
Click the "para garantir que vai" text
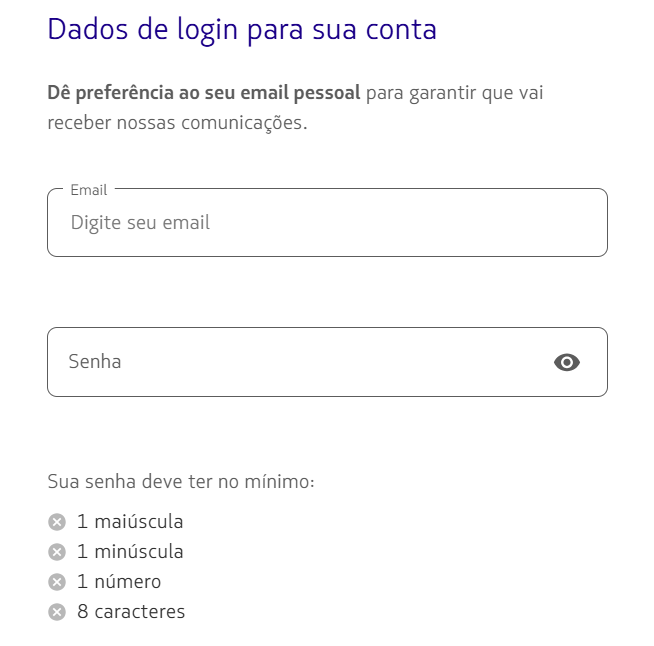[455, 94]
